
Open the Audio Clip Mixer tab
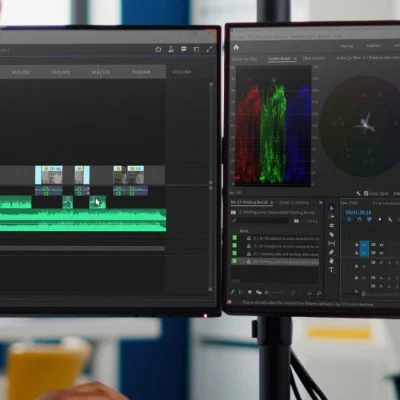point(367,58)
